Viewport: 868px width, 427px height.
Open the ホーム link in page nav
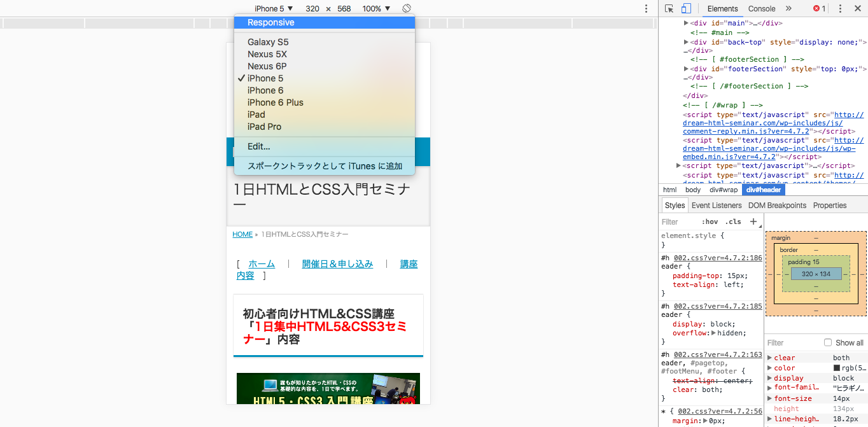[x=262, y=263]
